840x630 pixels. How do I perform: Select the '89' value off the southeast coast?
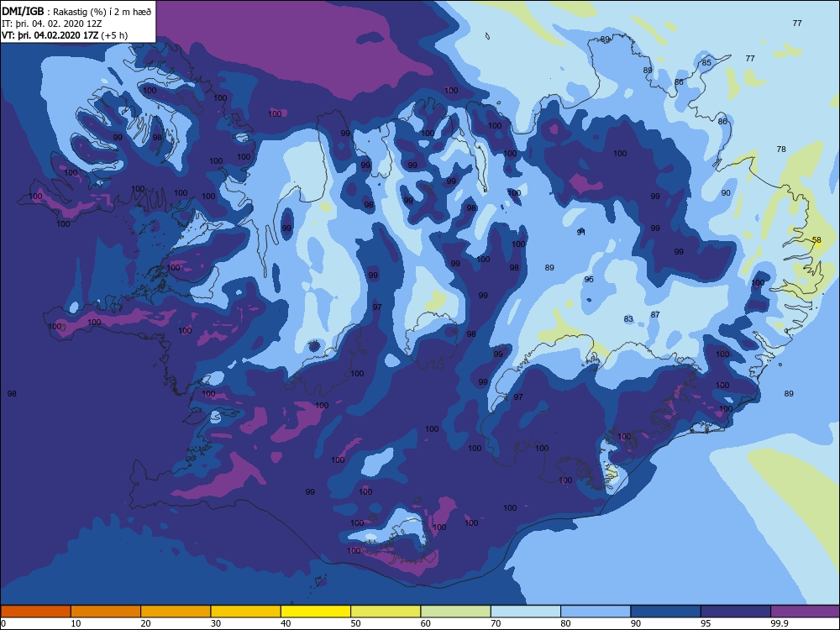pos(789,393)
